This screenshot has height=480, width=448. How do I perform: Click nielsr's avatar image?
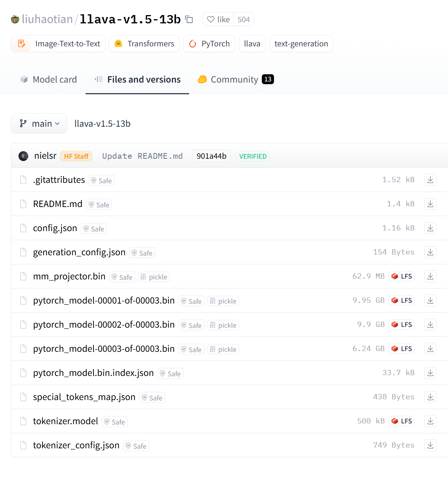23,156
